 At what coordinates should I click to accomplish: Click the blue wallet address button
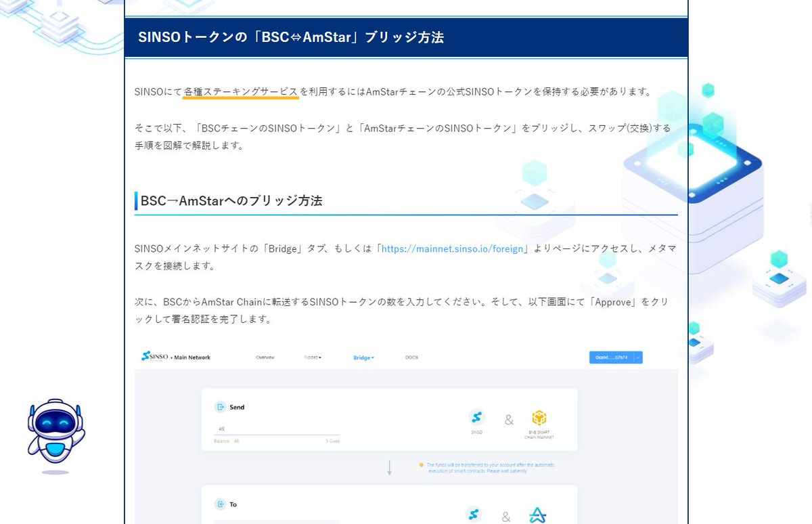[x=612, y=357]
